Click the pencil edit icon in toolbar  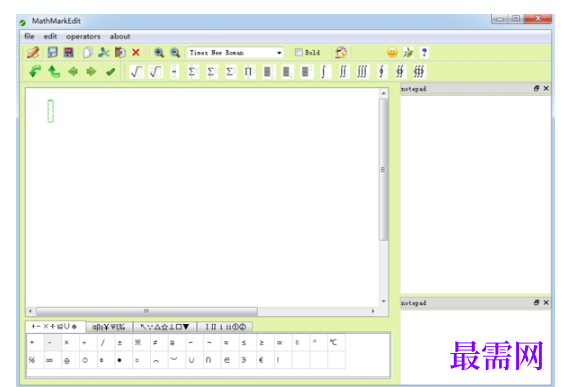33,52
